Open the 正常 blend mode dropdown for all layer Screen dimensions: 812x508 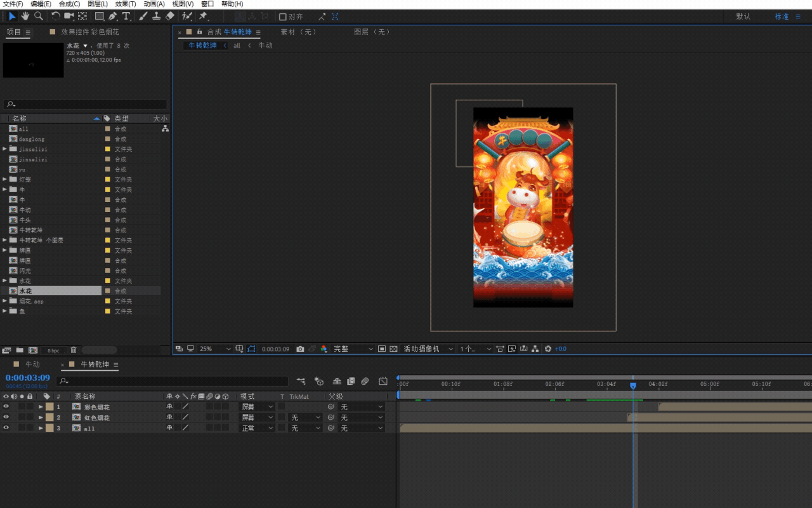tap(257, 429)
